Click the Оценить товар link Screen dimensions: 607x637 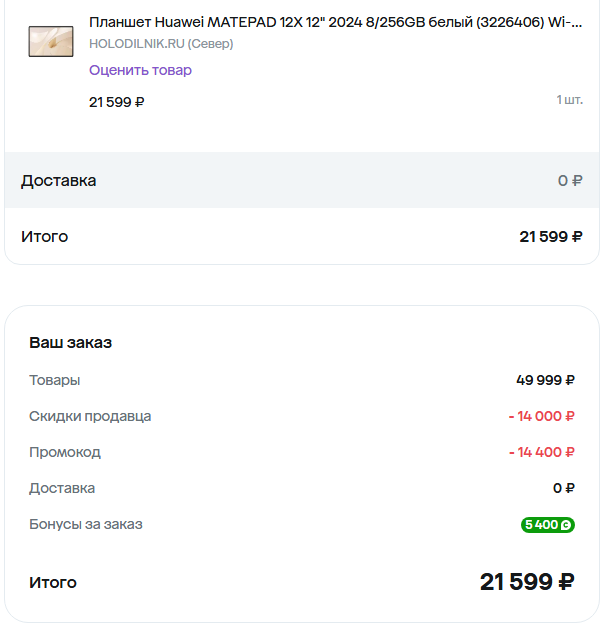(x=140, y=70)
